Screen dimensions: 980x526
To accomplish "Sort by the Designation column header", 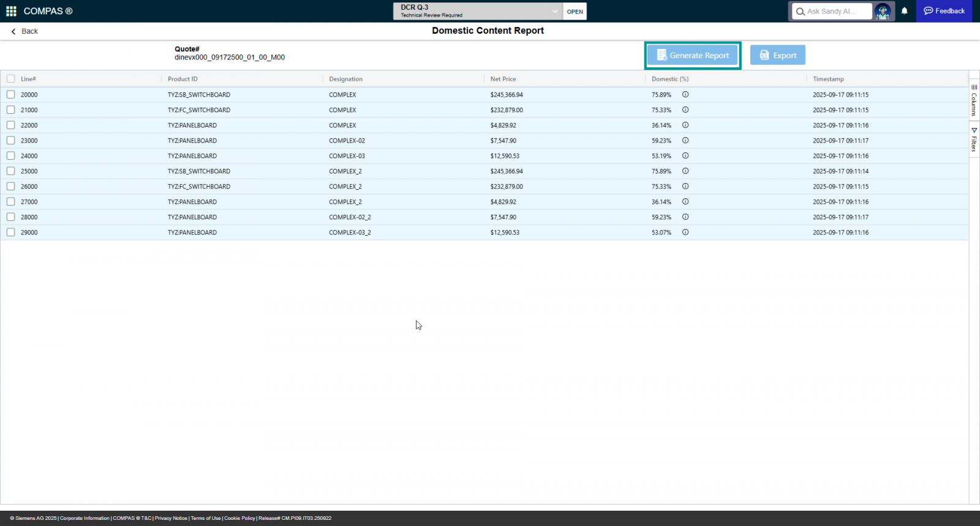I will click(x=345, y=79).
